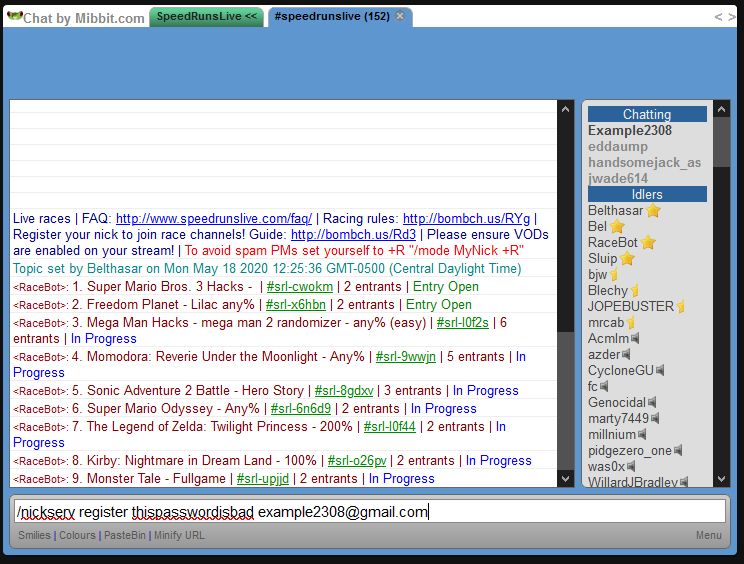Click the user list scrollbar down arrow
The image size is (744, 564).
point(721,479)
